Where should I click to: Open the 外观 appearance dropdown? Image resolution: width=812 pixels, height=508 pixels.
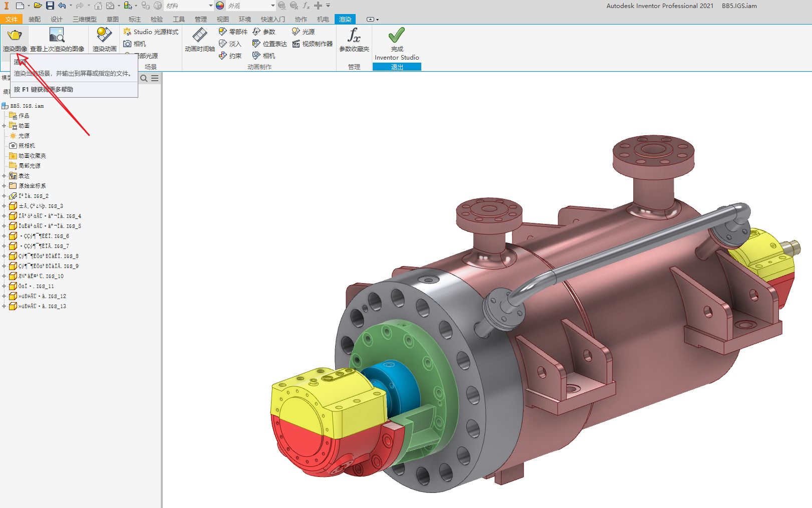click(273, 6)
